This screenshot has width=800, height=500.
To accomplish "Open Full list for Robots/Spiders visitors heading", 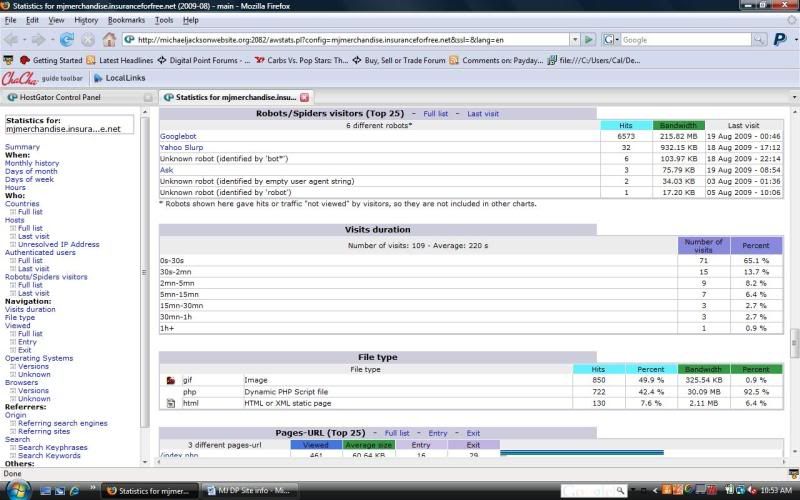I will 435,114.
